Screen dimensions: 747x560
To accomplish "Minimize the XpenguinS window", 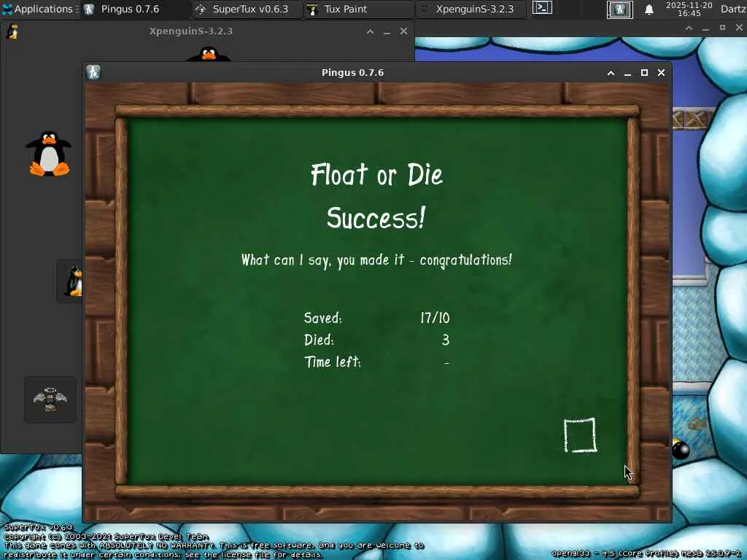I will 387,31.
